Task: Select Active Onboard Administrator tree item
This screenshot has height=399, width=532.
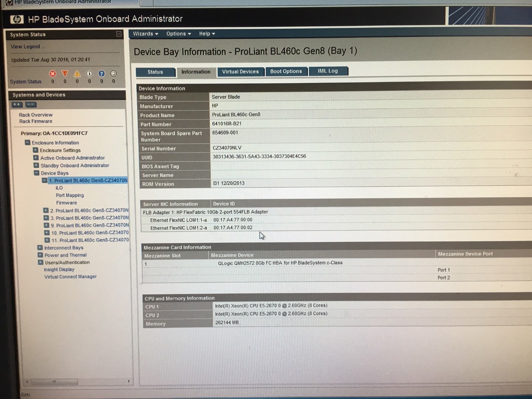Action: point(72,158)
